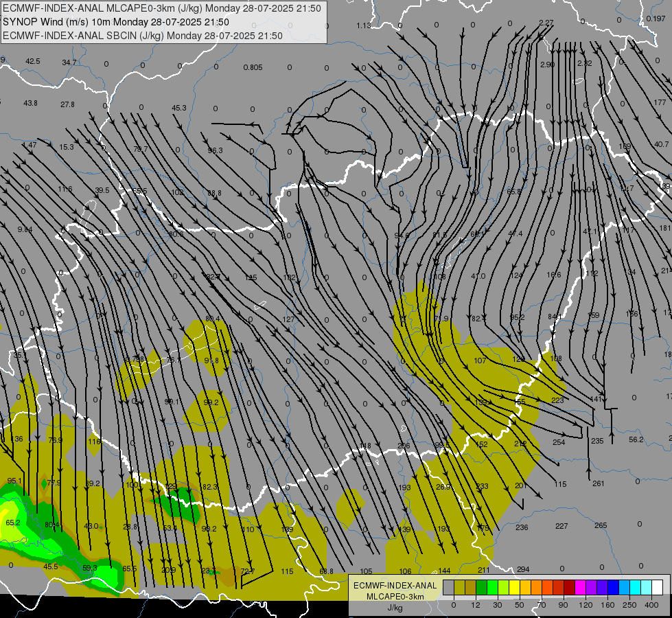The image size is (672, 618).
Task: Click the gray legend swatch for zero
Action: pos(449,587)
